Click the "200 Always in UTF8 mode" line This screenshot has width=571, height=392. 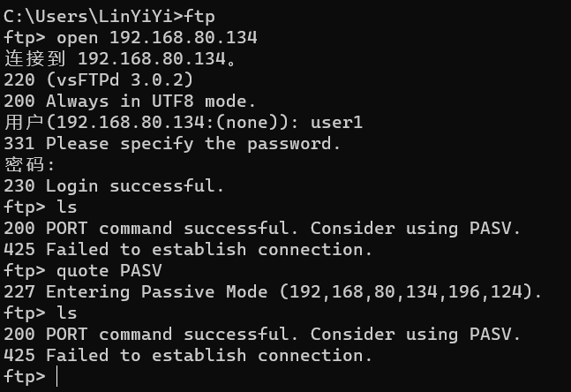pos(130,102)
